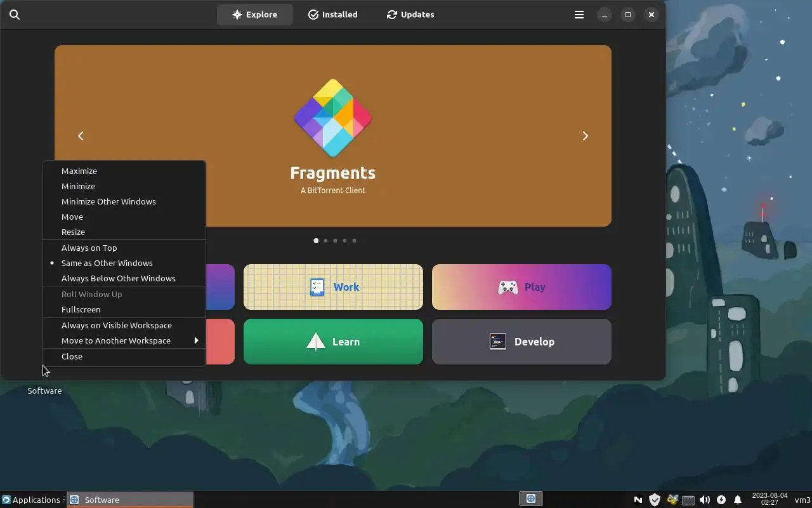The image size is (812, 508).
Task: Jump to the last carousel page dot
Action: point(354,241)
